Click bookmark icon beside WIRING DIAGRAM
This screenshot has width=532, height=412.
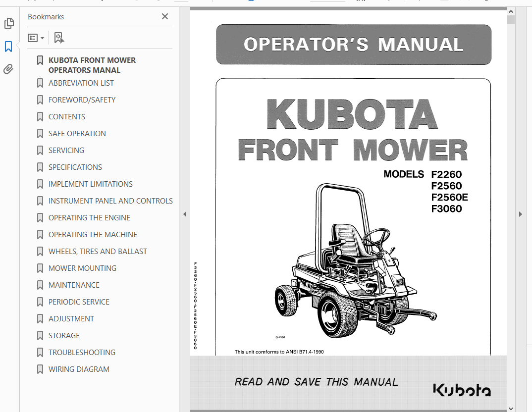(40, 369)
